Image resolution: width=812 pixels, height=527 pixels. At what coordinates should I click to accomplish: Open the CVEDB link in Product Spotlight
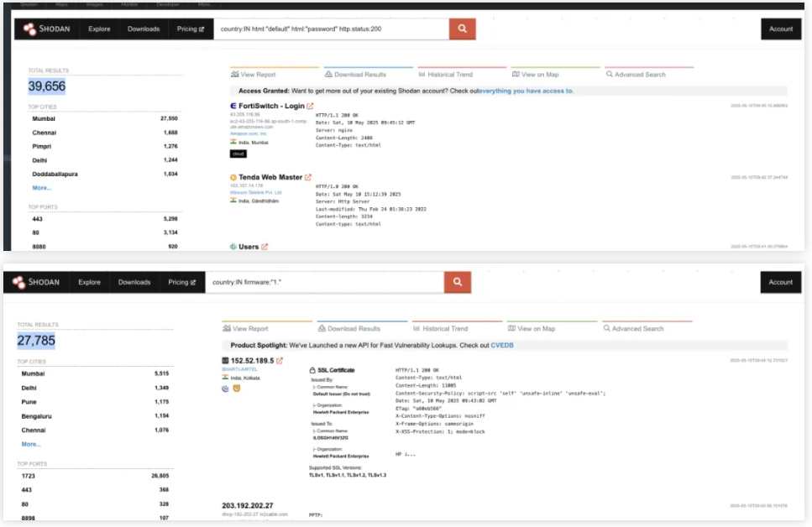(502, 345)
